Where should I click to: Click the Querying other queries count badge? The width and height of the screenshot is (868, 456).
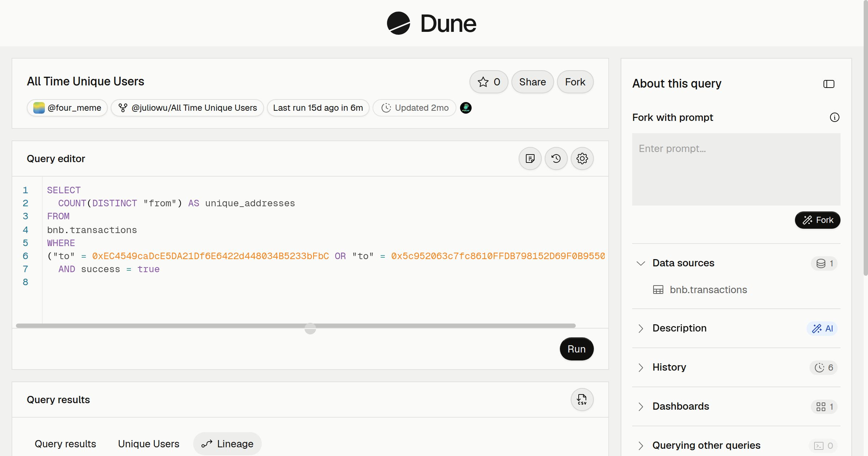[823, 446]
